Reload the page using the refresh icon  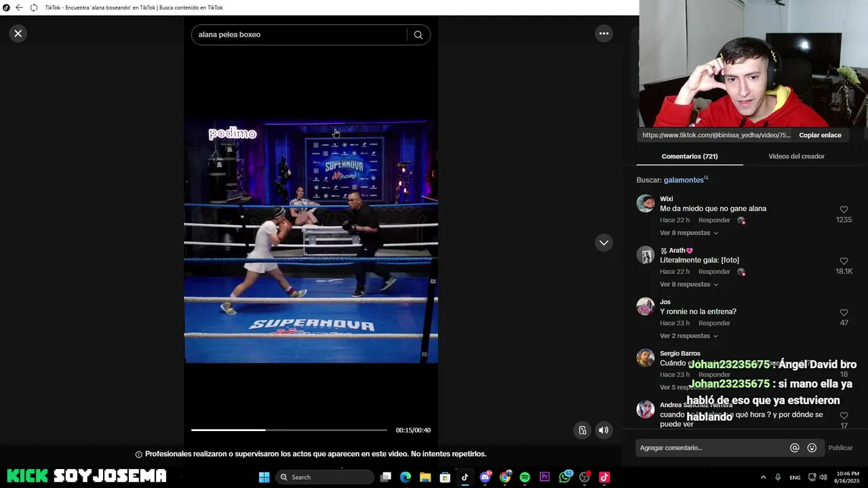tap(33, 7)
